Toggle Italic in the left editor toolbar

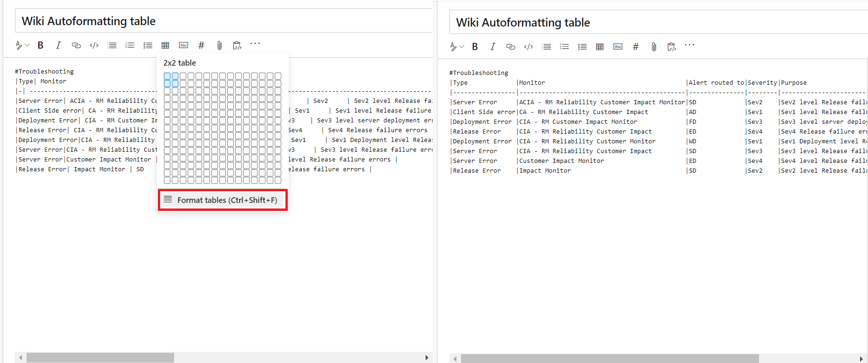(x=58, y=45)
